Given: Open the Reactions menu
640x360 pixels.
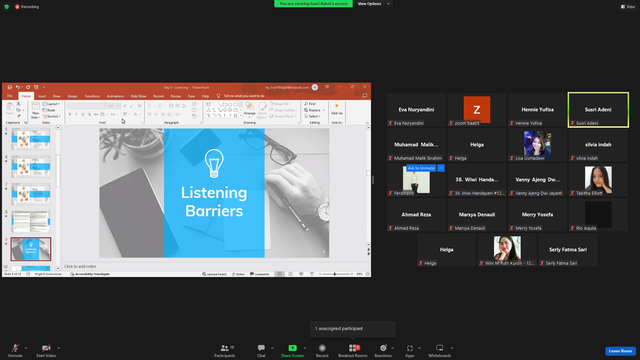Looking at the screenshot, I should 383,350.
